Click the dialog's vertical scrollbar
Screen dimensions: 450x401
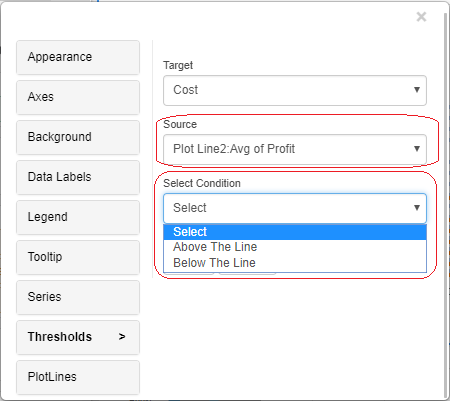pyautogui.click(x=445, y=200)
